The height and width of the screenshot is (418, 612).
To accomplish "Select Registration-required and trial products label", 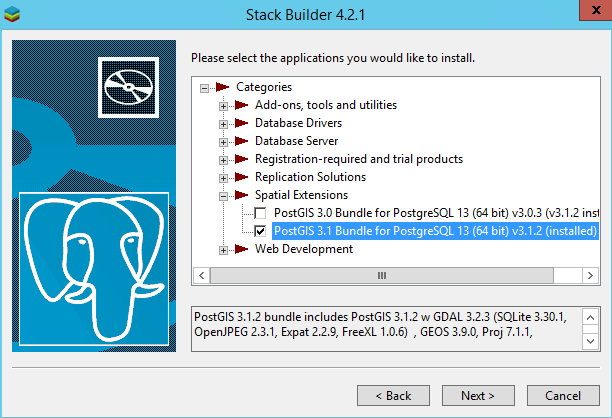I will tap(359, 159).
